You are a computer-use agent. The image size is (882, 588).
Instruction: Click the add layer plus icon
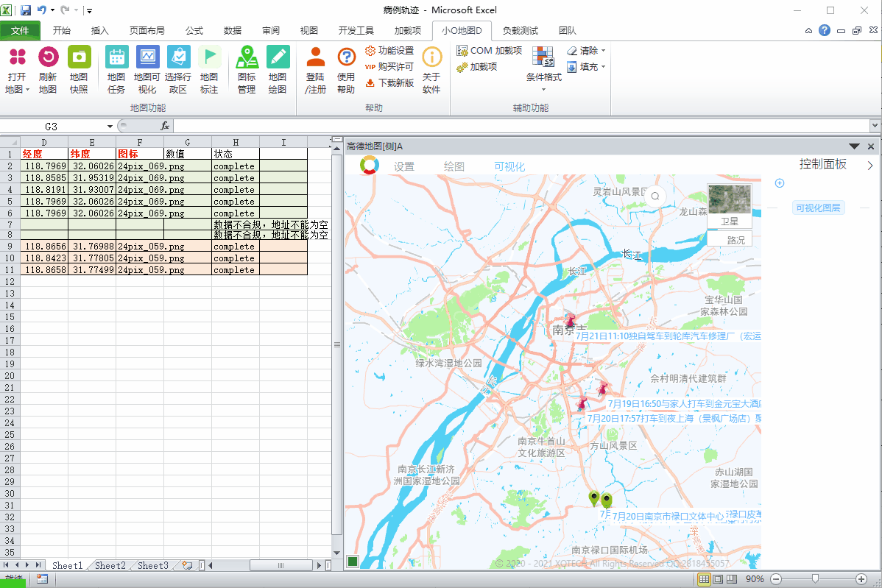[780, 183]
